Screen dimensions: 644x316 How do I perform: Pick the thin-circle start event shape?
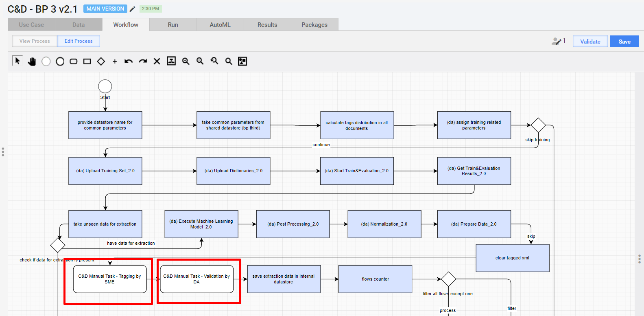coord(46,61)
